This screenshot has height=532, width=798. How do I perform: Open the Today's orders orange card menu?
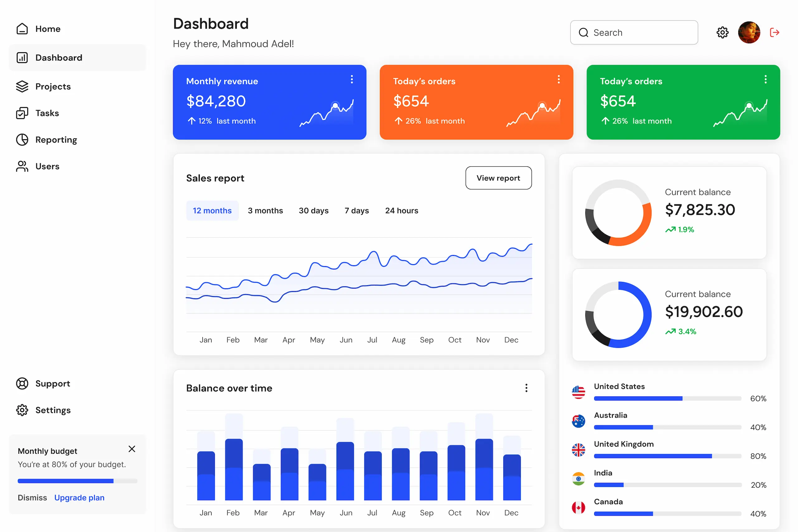coord(559,79)
